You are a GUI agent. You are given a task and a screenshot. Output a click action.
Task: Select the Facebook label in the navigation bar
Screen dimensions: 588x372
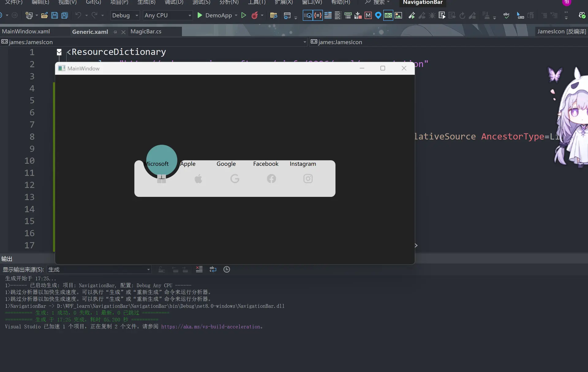point(266,164)
